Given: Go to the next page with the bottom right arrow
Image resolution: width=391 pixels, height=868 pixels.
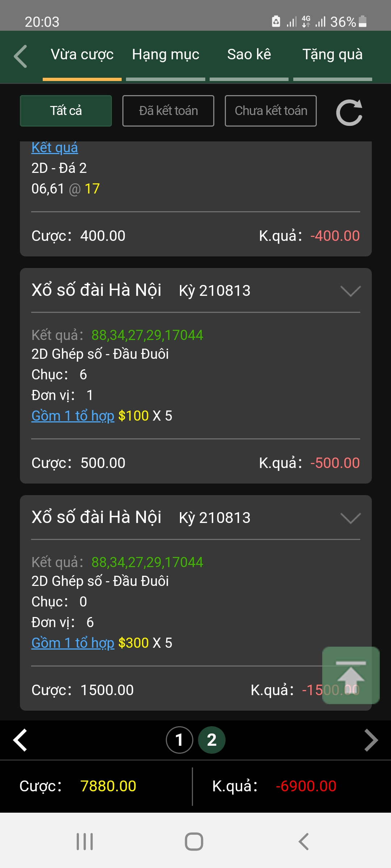Looking at the screenshot, I should click(371, 740).
